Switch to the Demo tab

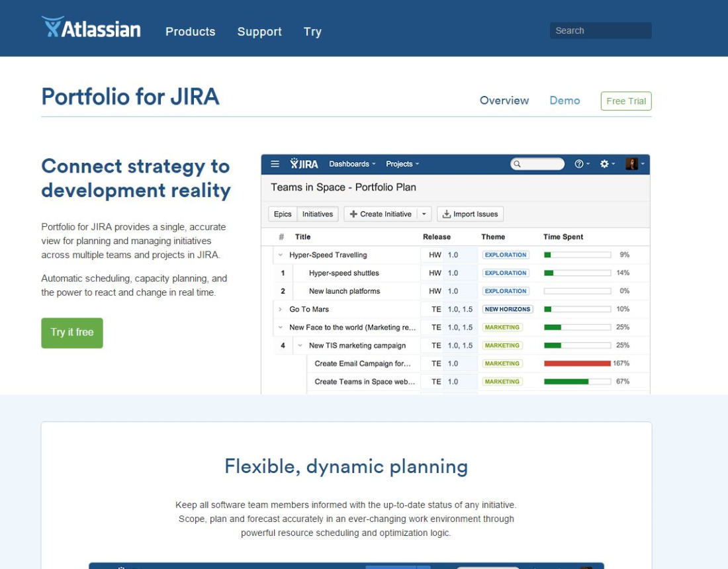tap(565, 101)
